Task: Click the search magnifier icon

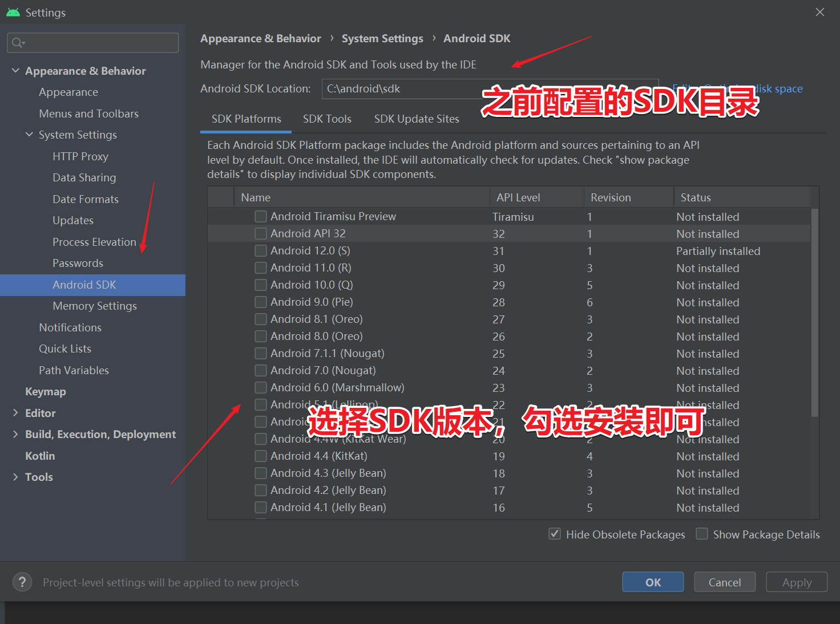Action: (x=18, y=43)
